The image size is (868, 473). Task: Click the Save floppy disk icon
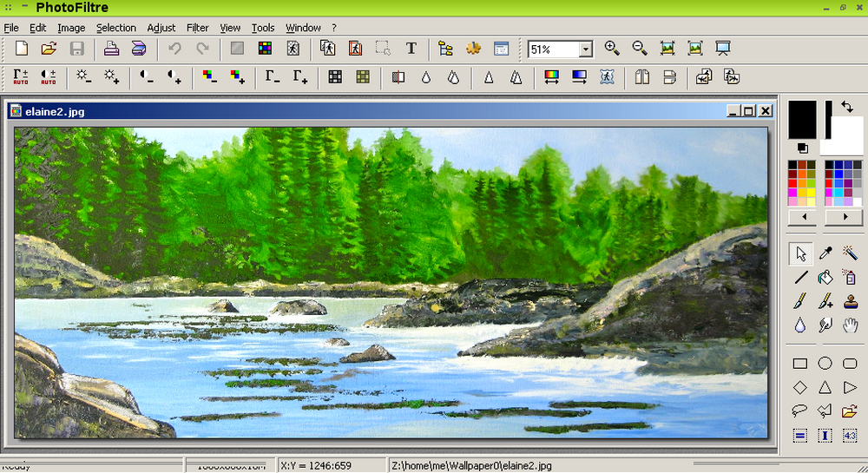[x=76, y=49]
